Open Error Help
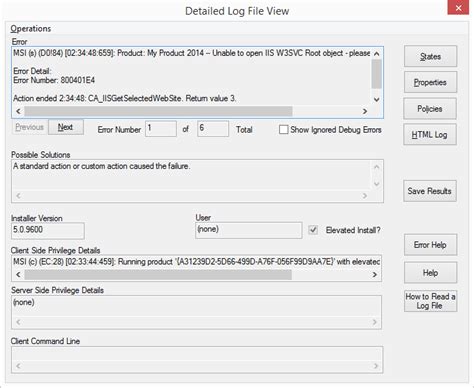 click(x=430, y=245)
